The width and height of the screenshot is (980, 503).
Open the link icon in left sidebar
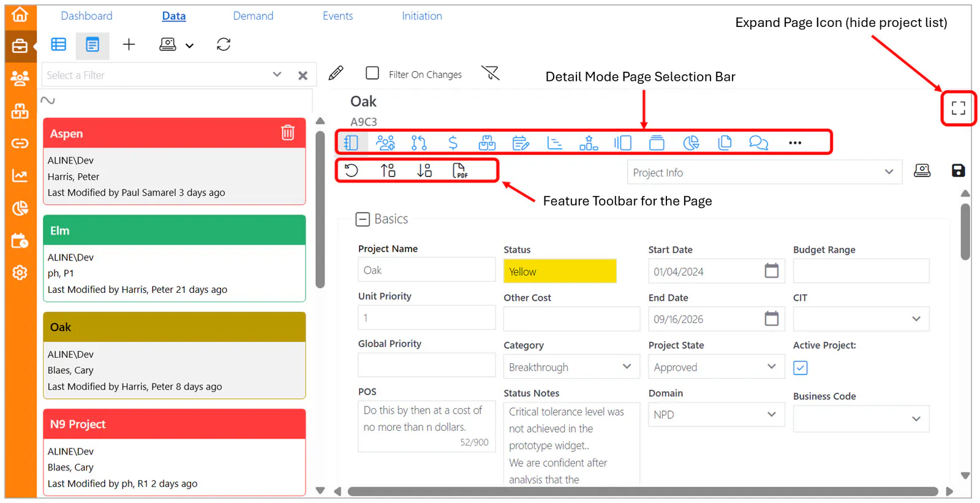tap(20, 143)
